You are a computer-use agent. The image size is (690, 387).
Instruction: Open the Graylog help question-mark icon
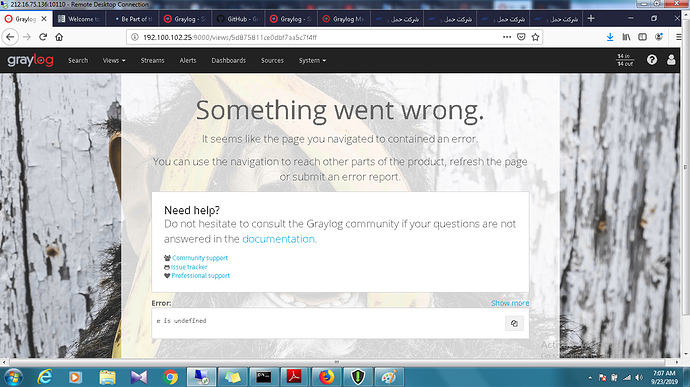pos(652,60)
